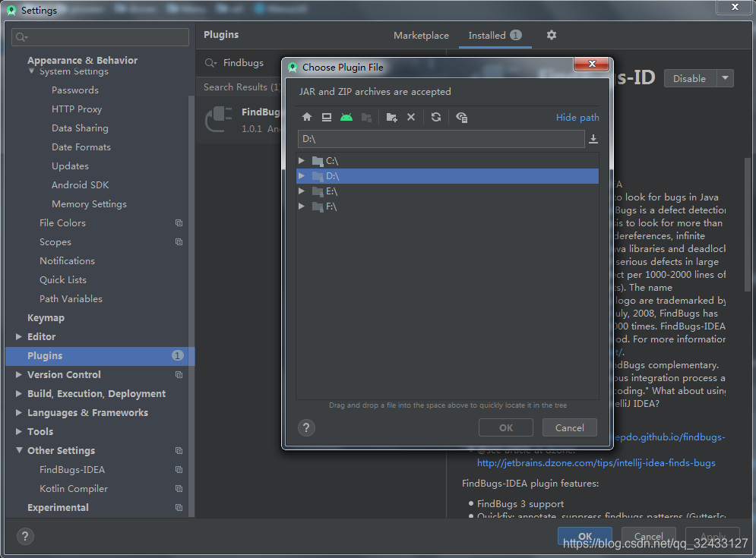Viewport: 756px width, 558px height.
Task: Expand the Editor settings section
Action: 19,336
